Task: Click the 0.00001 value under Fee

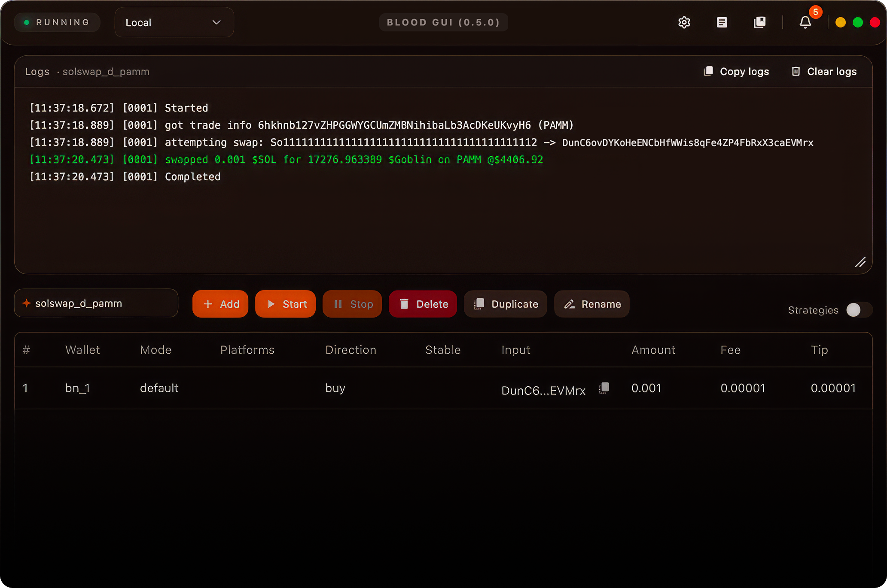Action: click(x=743, y=388)
